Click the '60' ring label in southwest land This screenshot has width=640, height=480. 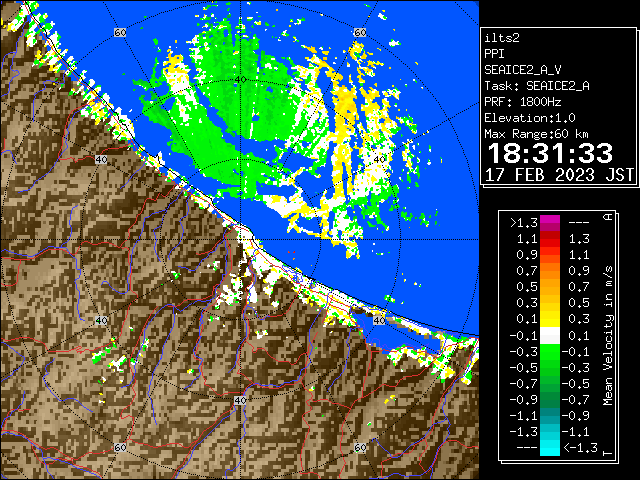(x=120, y=447)
